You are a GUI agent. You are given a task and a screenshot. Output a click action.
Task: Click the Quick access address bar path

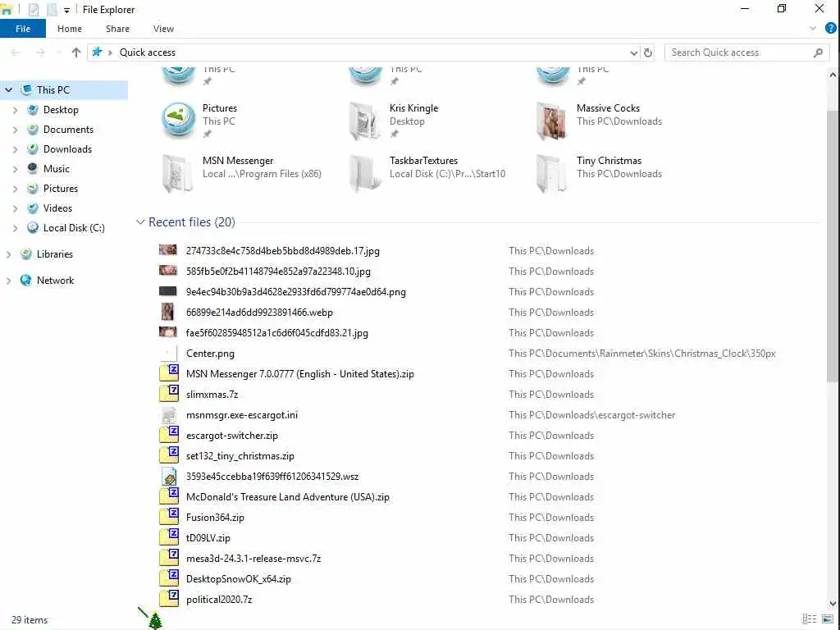tap(148, 52)
